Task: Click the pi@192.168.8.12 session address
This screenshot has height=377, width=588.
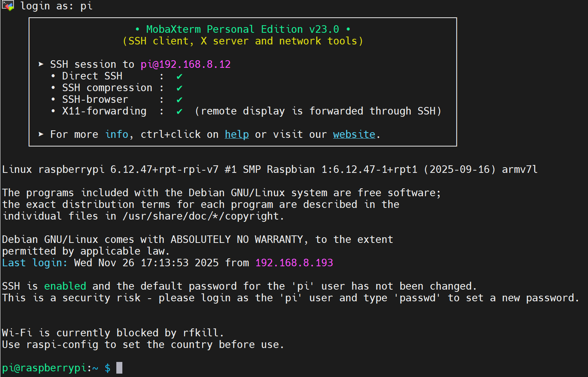Action: (186, 64)
